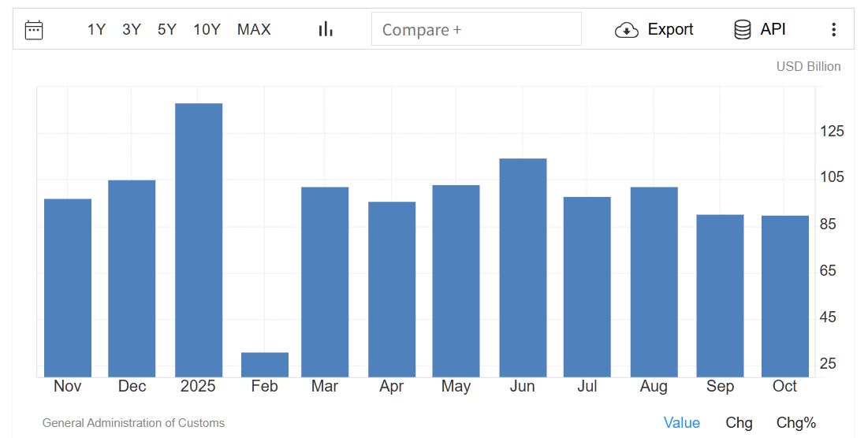The image size is (868, 438).
Task: Select the 1Y time range
Action: (96, 30)
